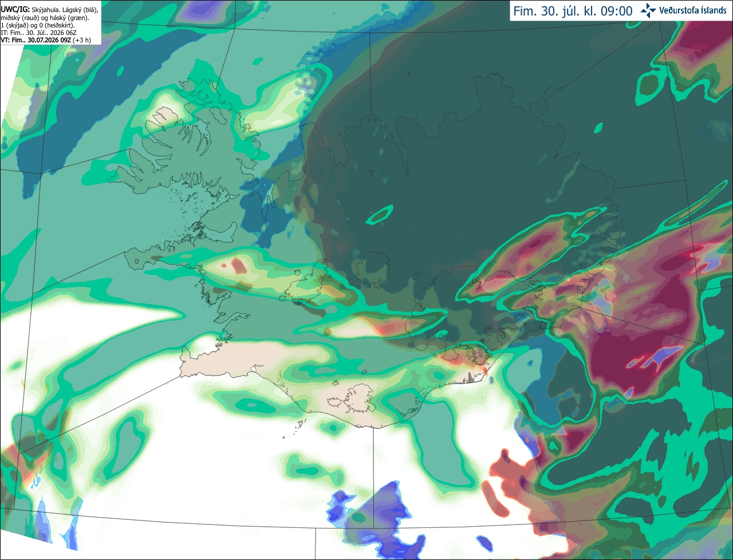Screen dimensions: 733x560
Task: Click the red mid-cloud patch southeast of Iceland
Action: pos(507,475)
